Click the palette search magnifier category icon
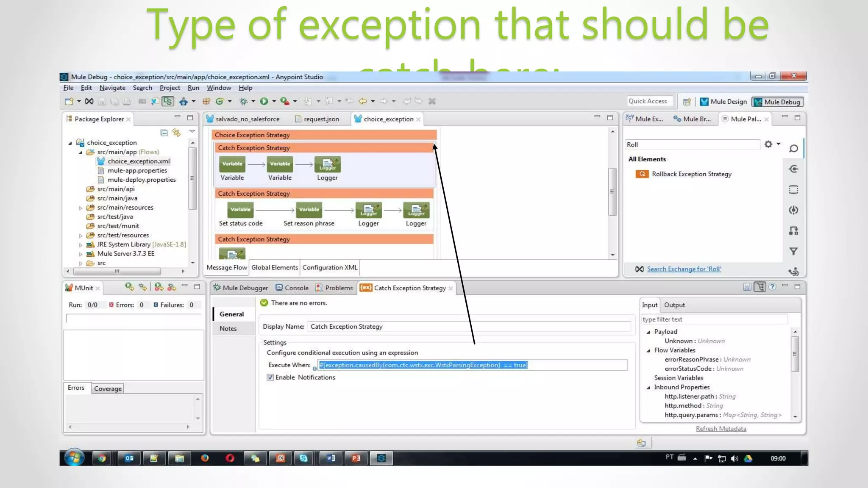 pos(793,149)
